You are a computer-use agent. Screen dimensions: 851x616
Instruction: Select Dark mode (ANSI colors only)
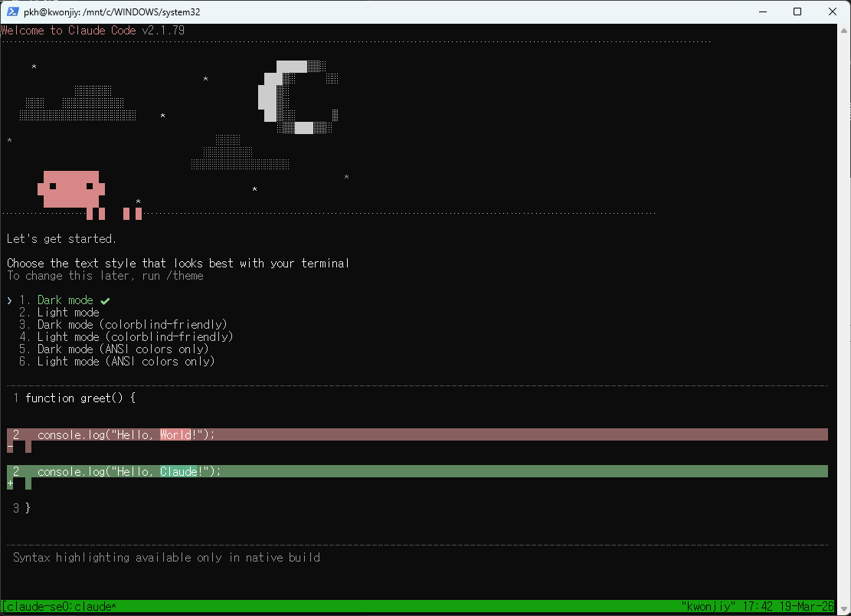114,349
